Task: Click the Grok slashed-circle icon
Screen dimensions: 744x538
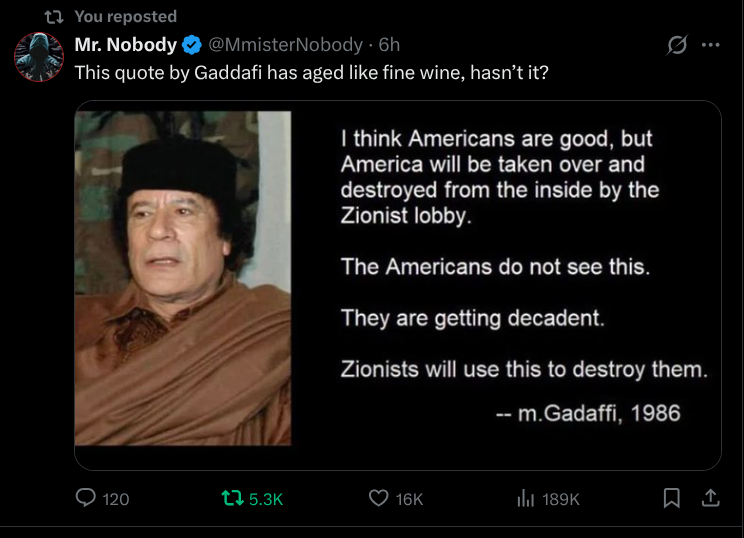Action: click(677, 45)
